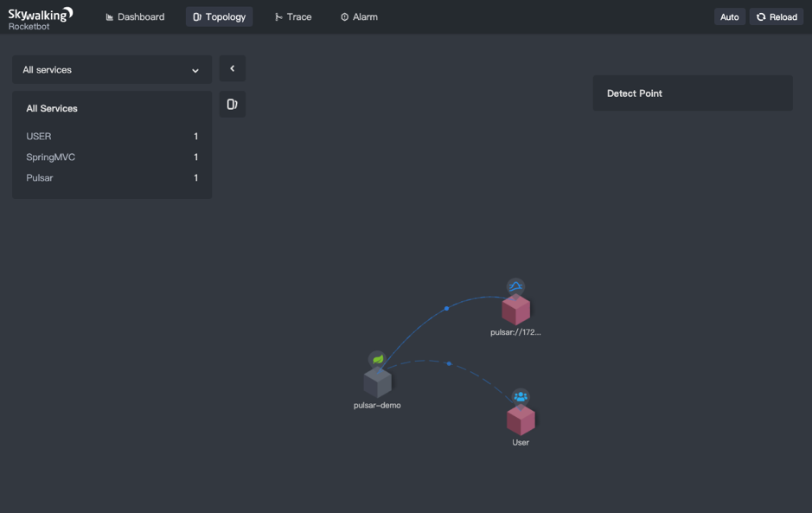812x513 pixels.
Task: Click the Alarm clock icon
Action: tap(344, 16)
